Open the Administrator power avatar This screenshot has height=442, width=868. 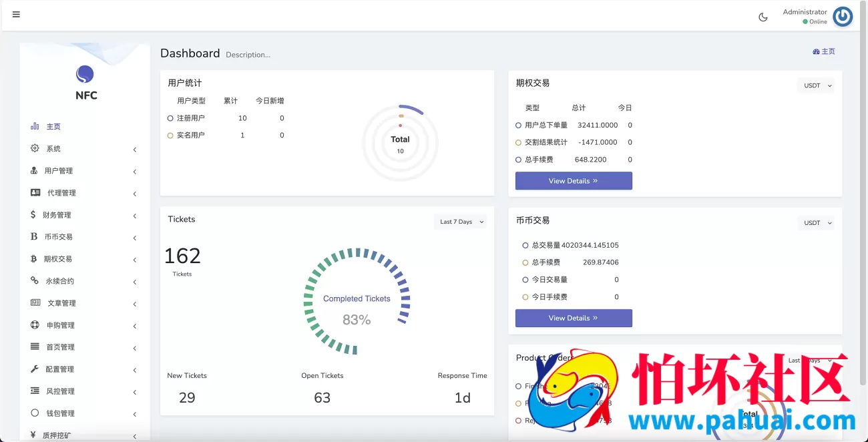tap(843, 17)
